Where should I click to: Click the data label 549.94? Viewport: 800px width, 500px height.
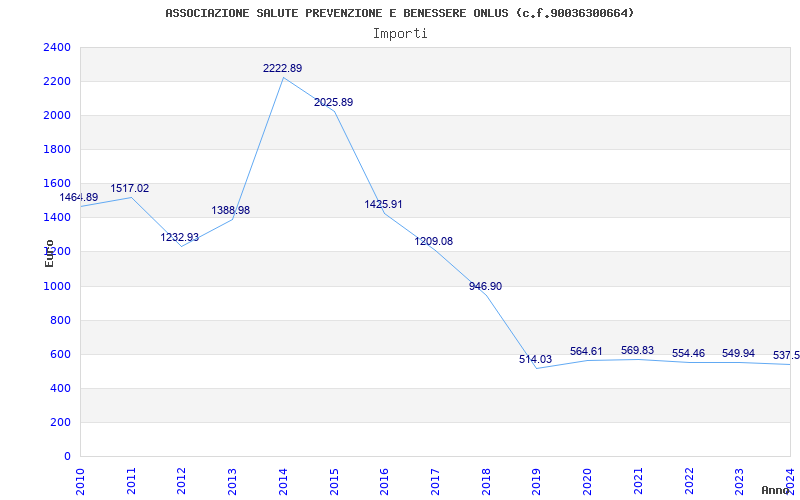pyautogui.click(x=738, y=354)
